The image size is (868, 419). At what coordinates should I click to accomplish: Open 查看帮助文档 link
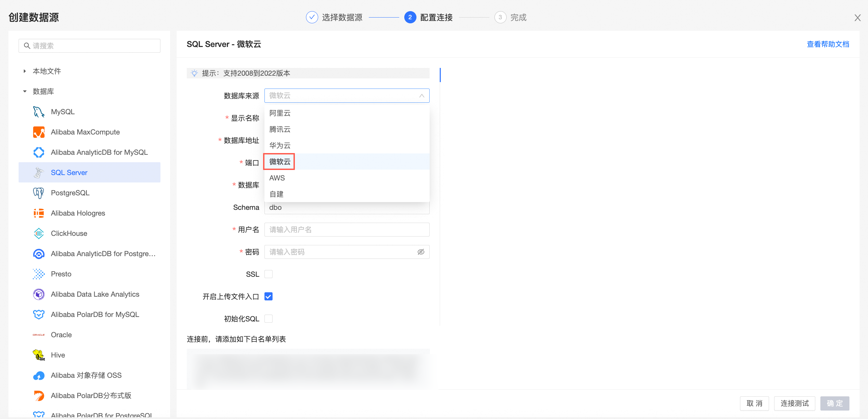828,44
